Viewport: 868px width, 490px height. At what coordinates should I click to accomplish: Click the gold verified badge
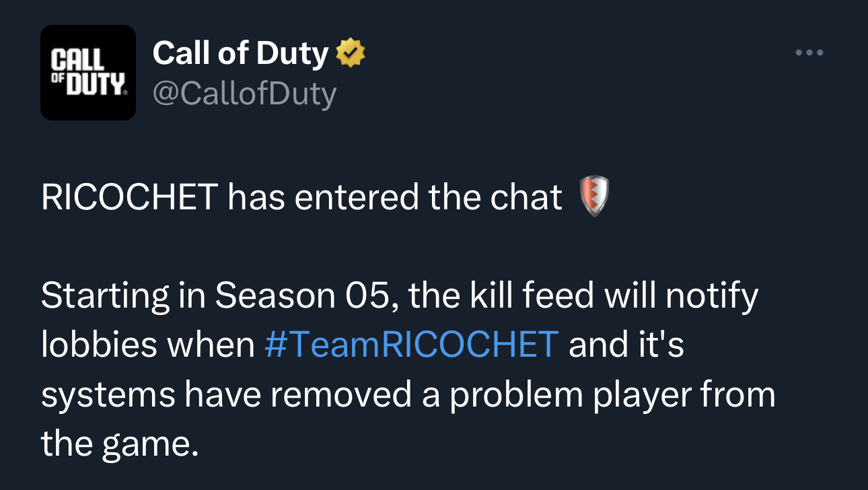(350, 53)
